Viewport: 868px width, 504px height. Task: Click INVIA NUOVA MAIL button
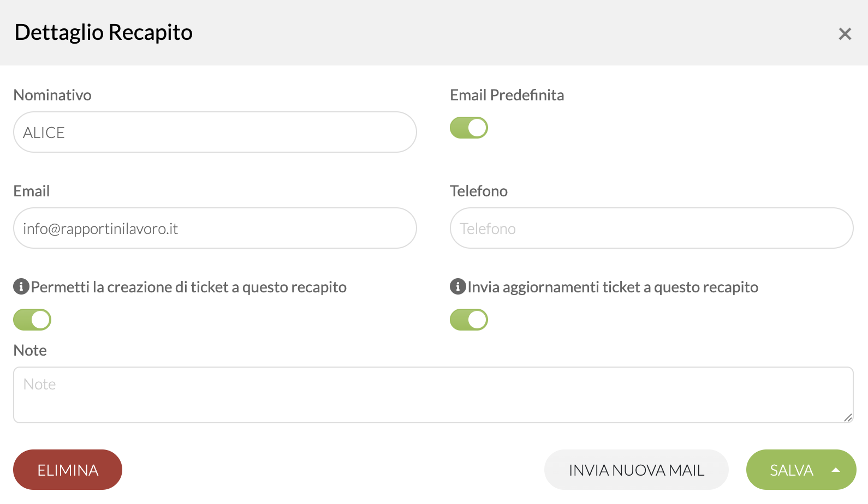(637, 470)
